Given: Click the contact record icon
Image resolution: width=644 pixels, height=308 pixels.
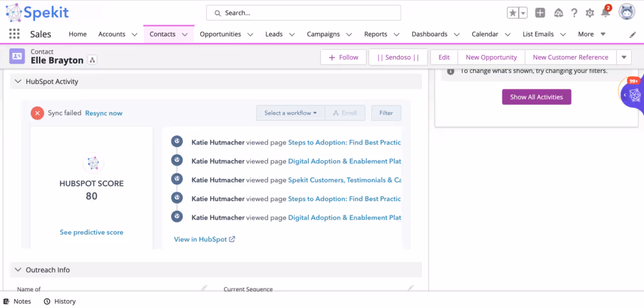Looking at the screenshot, I should pos(17,56).
